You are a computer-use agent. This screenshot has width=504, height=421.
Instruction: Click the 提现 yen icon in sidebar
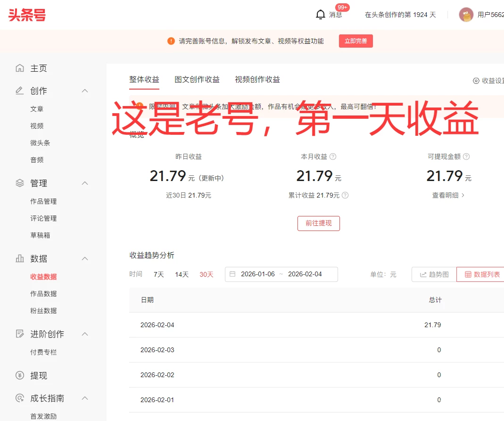click(x=20, y=376)
